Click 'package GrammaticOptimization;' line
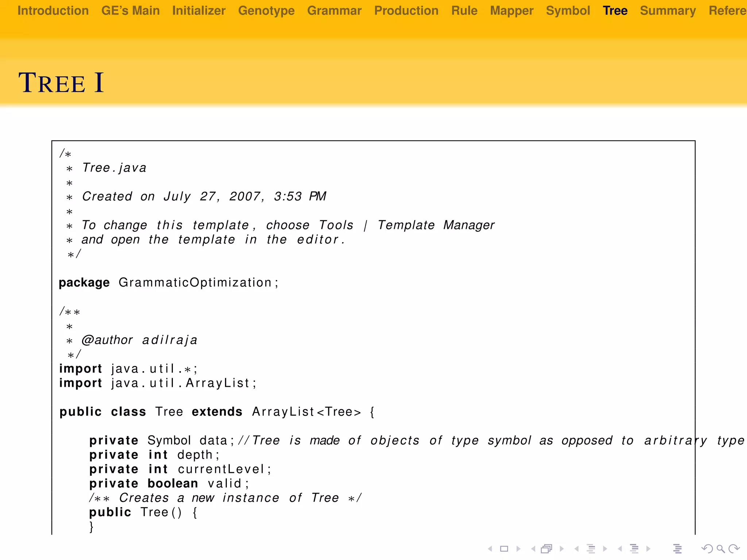 point(169,283)
